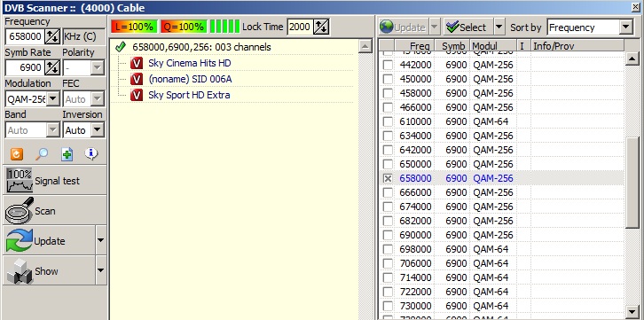Open the Polarity dropdown
This screenshot has height=320, width=644.
pos(97,67)
